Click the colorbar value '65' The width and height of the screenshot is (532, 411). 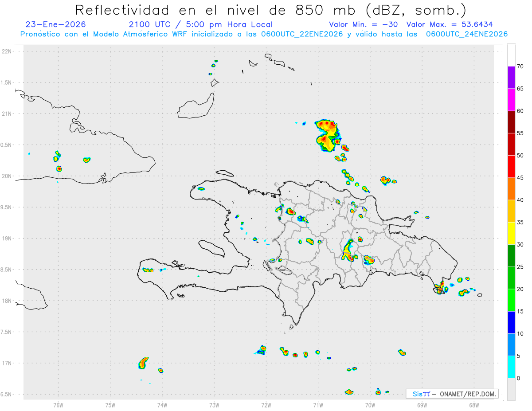[521, 89]
